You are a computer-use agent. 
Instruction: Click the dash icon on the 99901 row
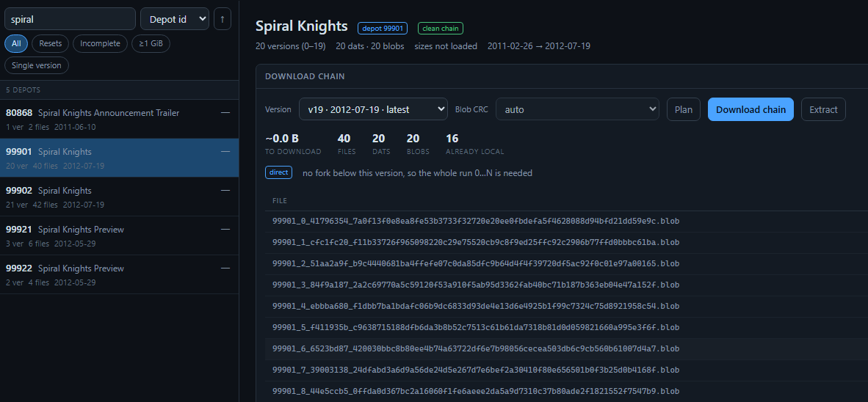(225, 152)
